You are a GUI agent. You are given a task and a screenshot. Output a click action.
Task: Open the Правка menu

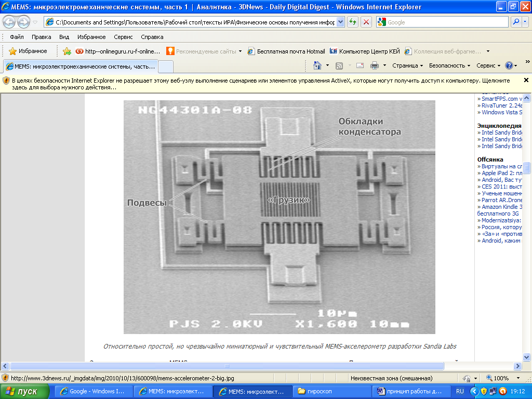[42, 37]
